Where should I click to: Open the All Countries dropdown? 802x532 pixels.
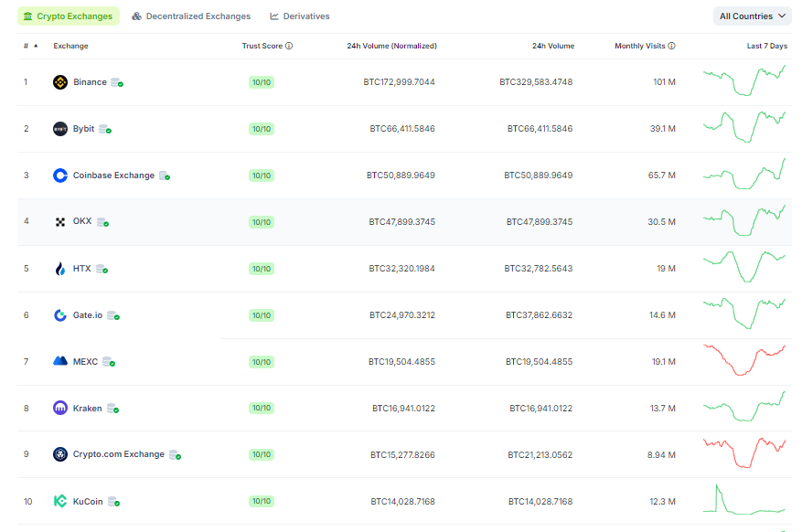[753, 16]
